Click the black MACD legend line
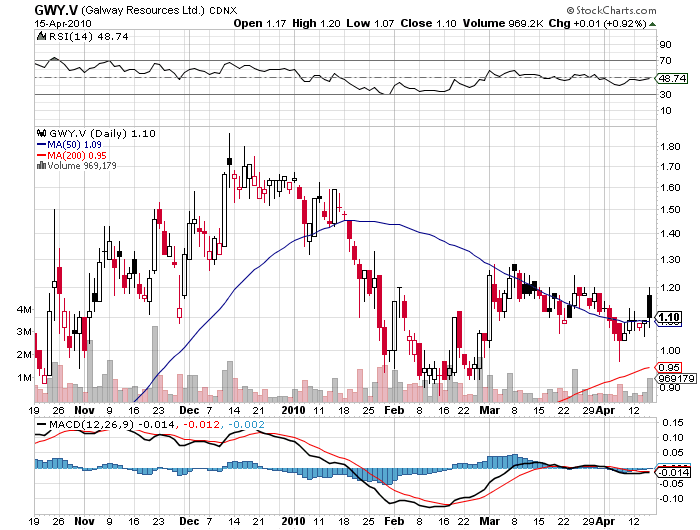Screen dimensions: 700x530 (42, 425)
